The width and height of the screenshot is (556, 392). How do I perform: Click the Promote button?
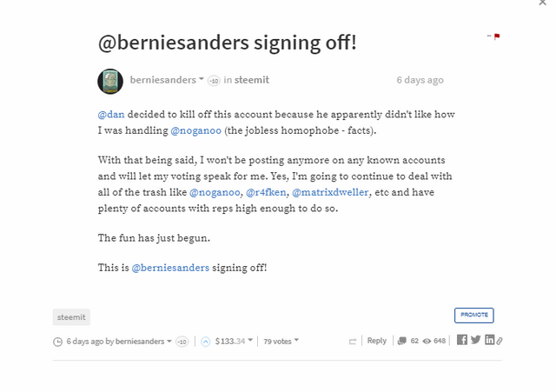coord(473,315)
